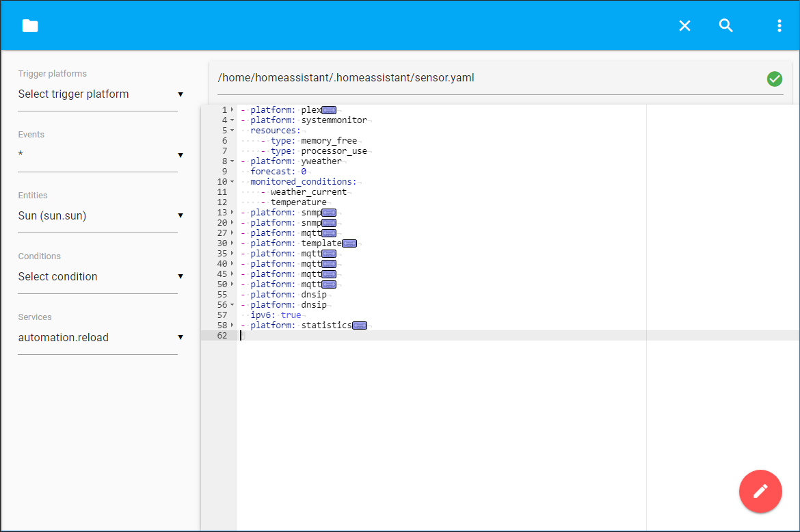Screen dimensions: 800x532
Task: Click line number 62 in gutter
Action: point(222,336)
